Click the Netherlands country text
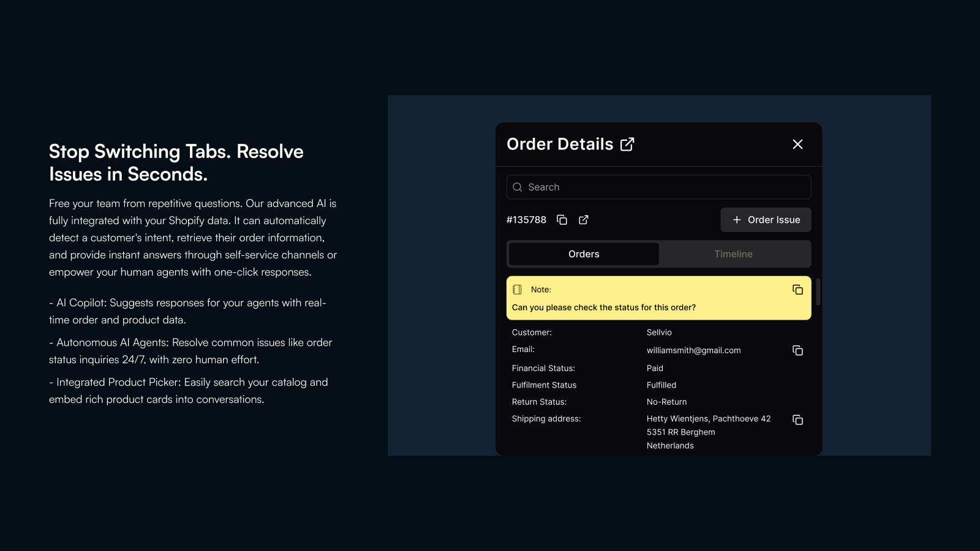This screenshot has height=551, width=980. point(670,446)
